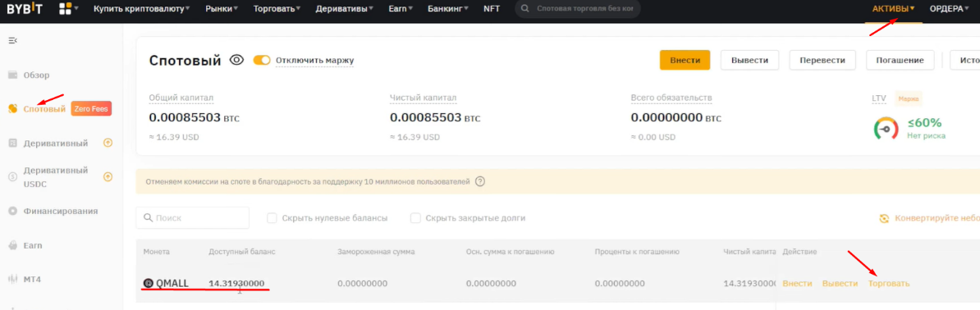The image size is (980, 310).
Task: Click the Конвертируйте link
Action: [x=936, y=219]
